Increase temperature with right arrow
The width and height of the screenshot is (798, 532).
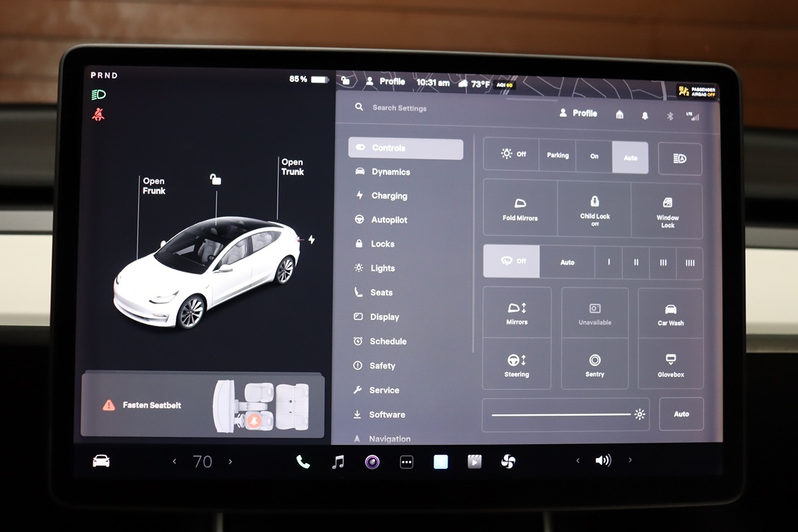pos(231,462)
